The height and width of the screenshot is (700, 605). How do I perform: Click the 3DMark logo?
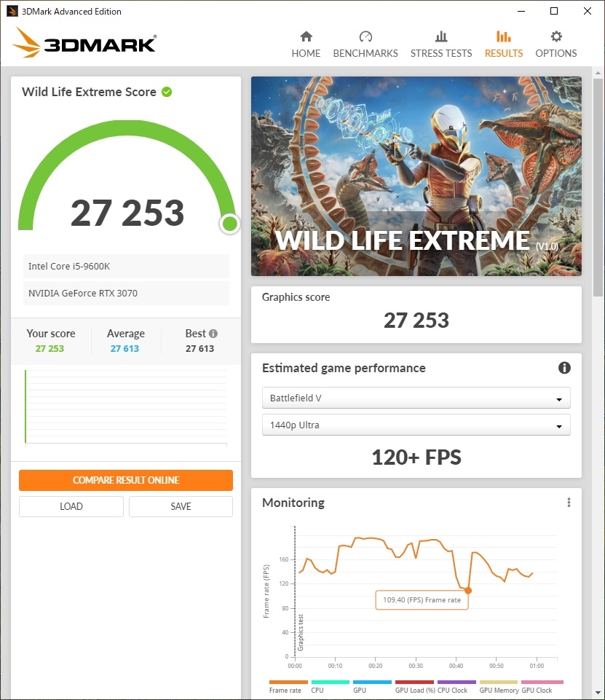point(84,43)
